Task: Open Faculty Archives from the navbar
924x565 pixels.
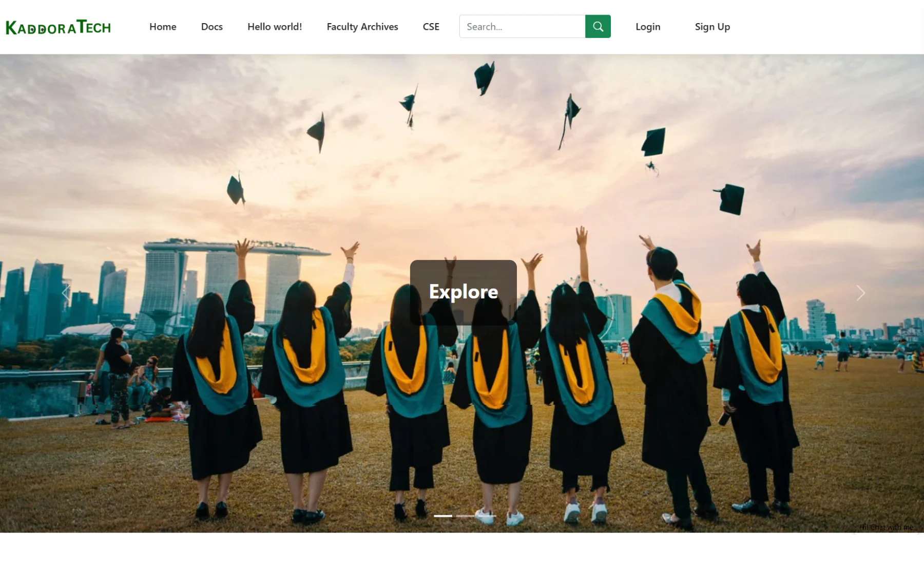Action: [x=362, y=27]
